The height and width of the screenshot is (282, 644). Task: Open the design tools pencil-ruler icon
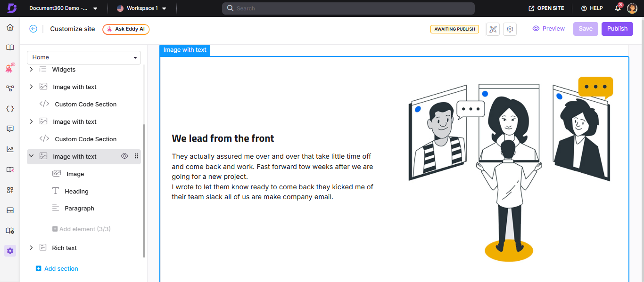493,29
